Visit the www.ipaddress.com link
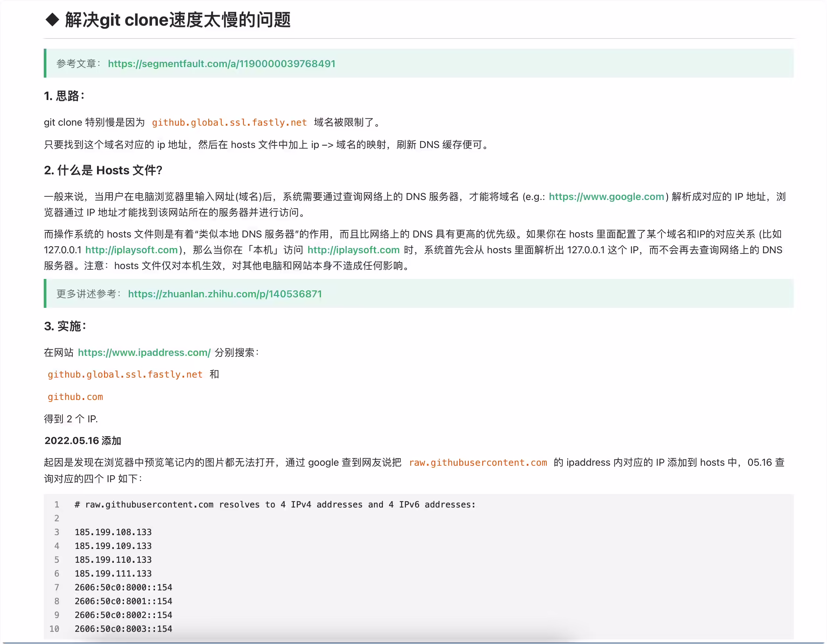This screenshot has width=827, height=644. [x=144, y=353]
